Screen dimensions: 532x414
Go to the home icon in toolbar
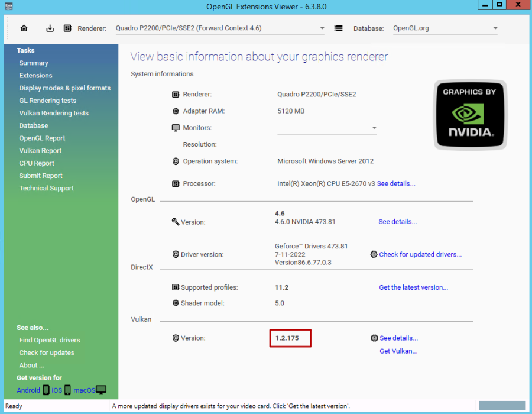click(x=24, y=28)
